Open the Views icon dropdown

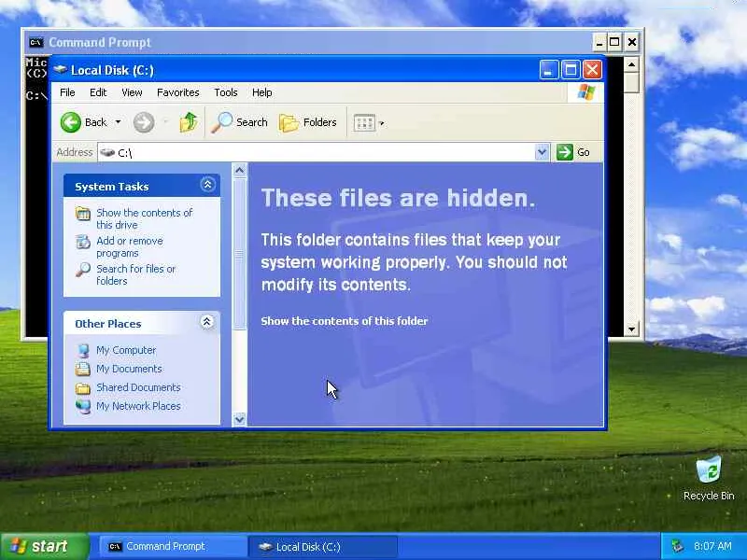point(369,123)
